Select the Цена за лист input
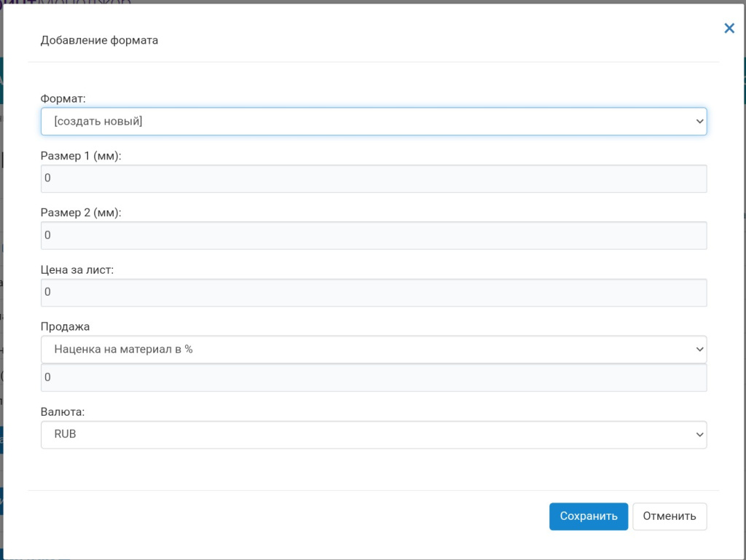The image size is (746, 560). (373, 292)
